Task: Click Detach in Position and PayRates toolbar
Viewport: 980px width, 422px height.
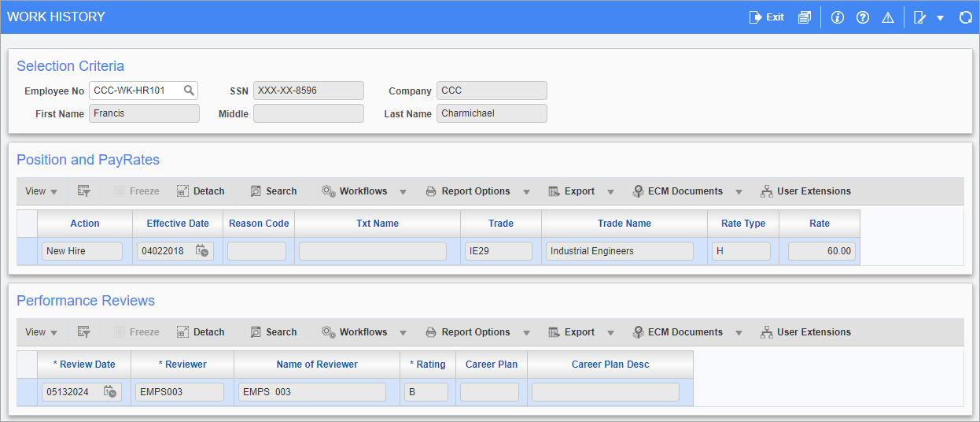Action: point(201,191)
